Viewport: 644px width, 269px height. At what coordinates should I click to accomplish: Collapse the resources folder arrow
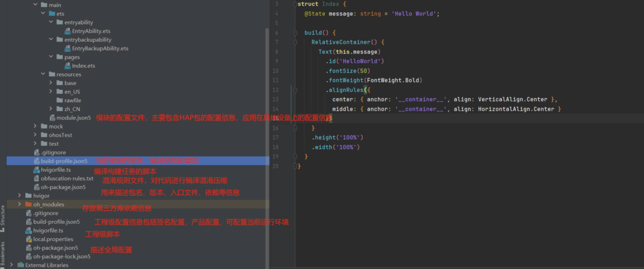coord(43,74)
